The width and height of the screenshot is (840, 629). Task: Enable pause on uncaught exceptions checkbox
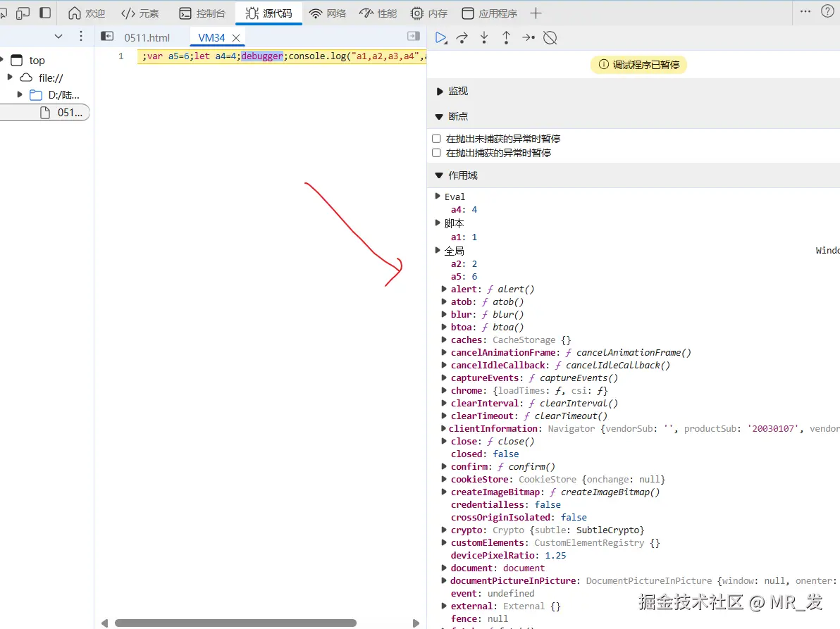(x=437, y=139)
